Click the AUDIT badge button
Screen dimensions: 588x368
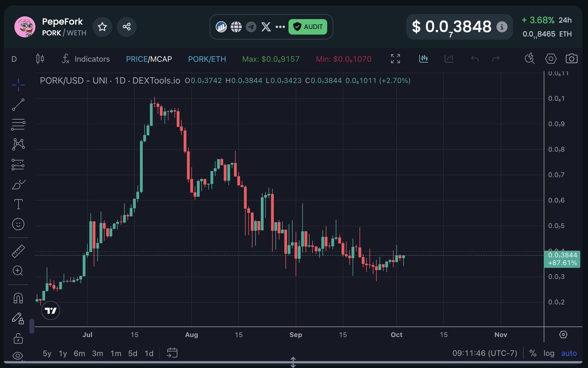pos(308,26)
